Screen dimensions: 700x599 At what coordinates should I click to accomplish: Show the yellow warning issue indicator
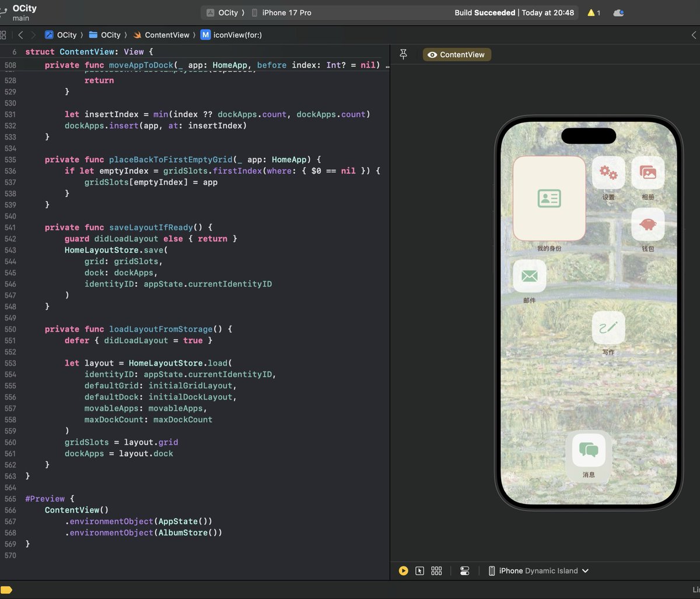(594, 13)
